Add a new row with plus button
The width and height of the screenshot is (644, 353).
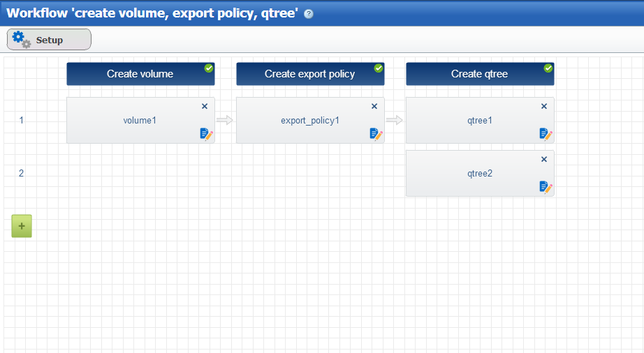tap(22, 226)
